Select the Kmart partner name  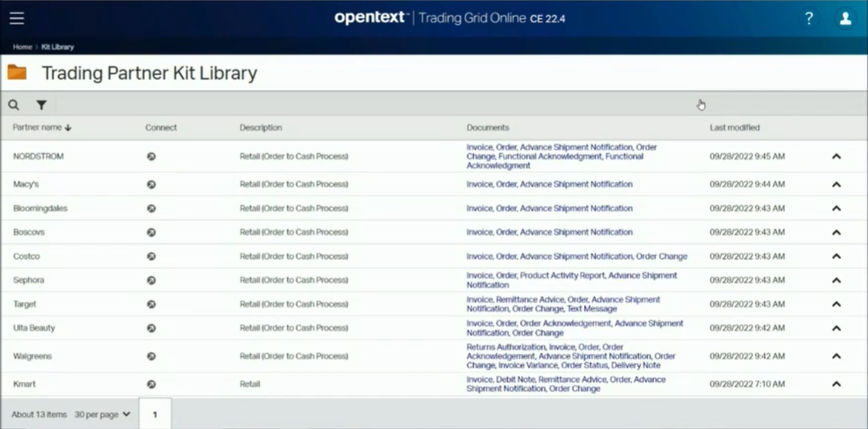tap(24, 385)
